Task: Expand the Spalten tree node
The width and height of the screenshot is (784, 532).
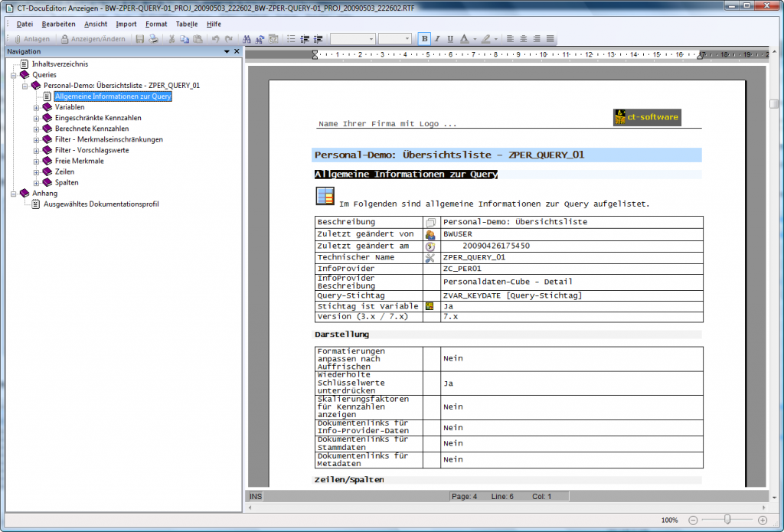Action: (x=36, y=183)
